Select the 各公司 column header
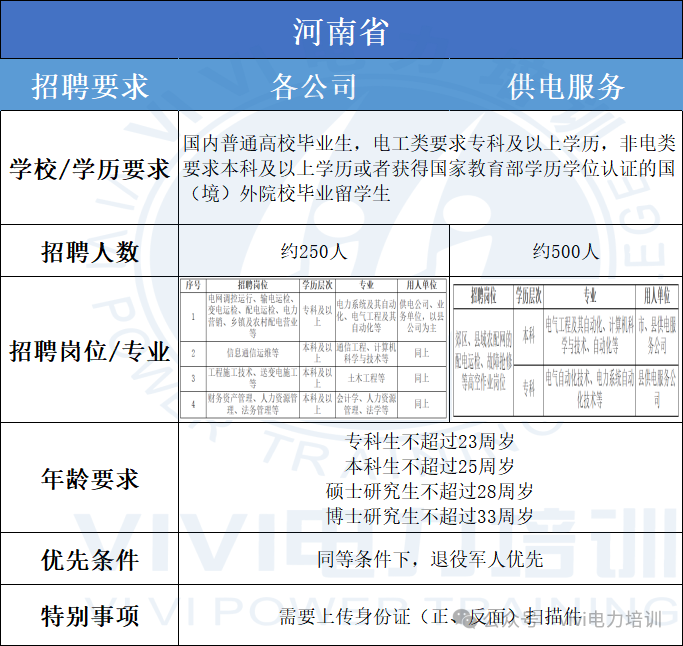 coord(313,86)
